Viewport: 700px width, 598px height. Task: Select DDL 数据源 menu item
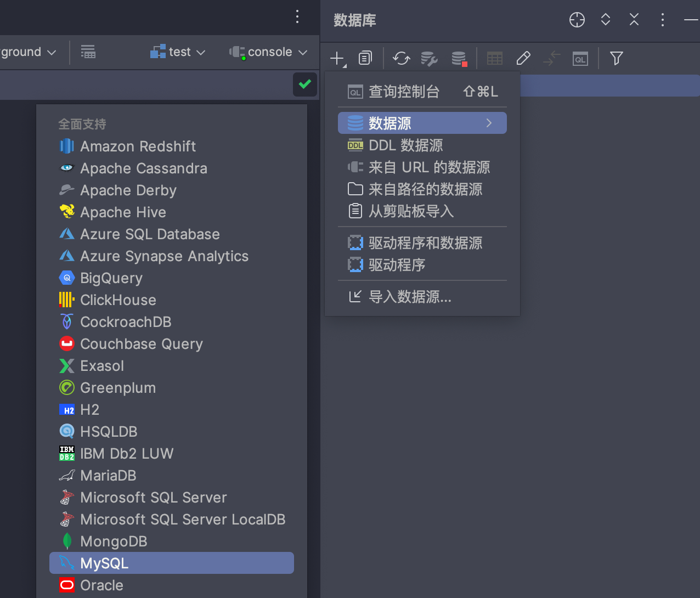422,145
